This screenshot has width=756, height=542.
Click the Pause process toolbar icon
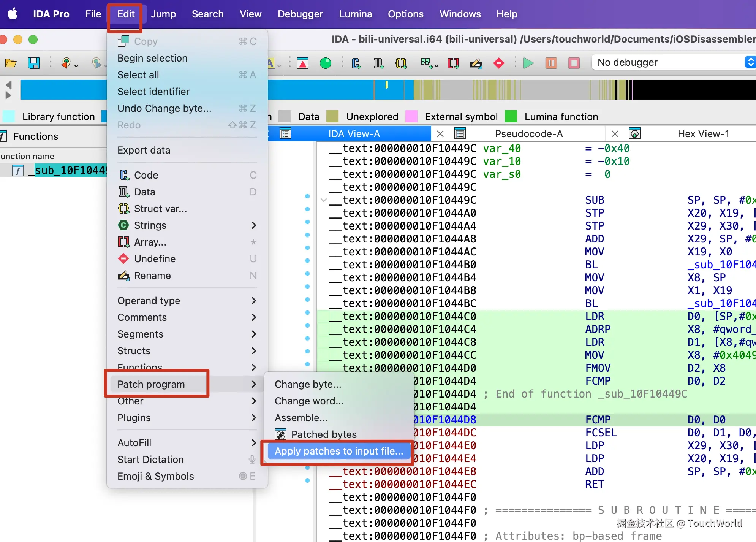point(551,63)
